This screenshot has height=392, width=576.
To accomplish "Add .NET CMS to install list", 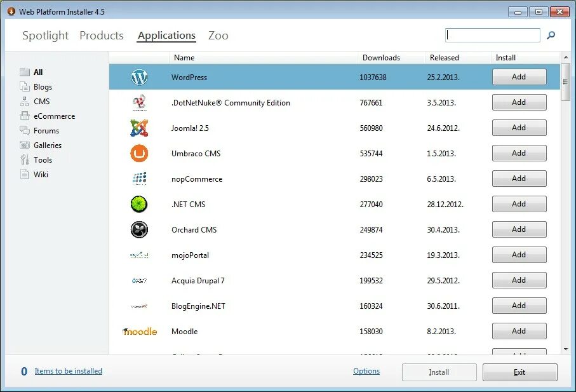I will tap(519, 203).
